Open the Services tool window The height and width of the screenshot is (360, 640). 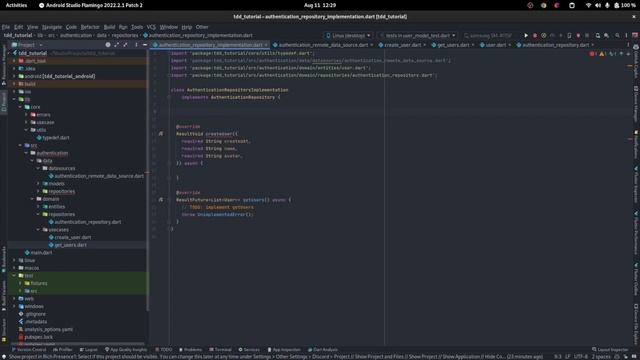point(249,349)
